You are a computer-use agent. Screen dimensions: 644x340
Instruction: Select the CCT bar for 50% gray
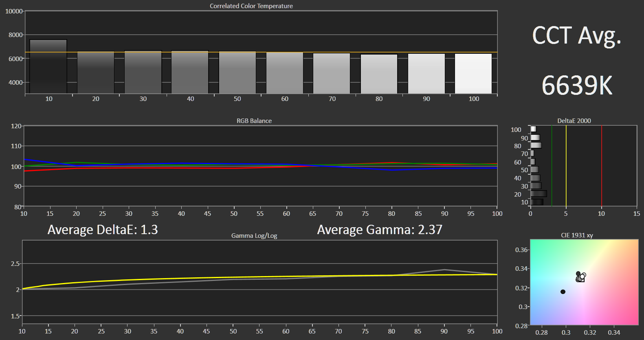[237, 72]
